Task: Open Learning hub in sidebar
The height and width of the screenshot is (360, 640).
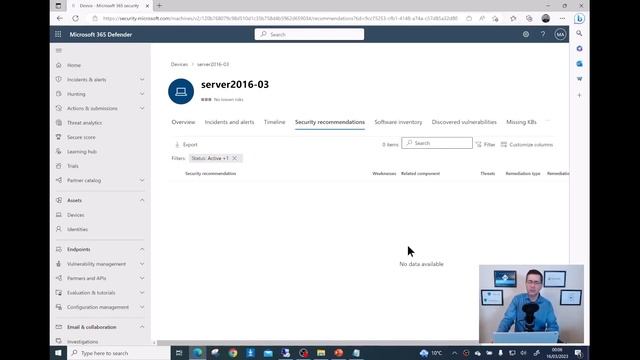Action: pyautogui.click(x=82, y=151)
